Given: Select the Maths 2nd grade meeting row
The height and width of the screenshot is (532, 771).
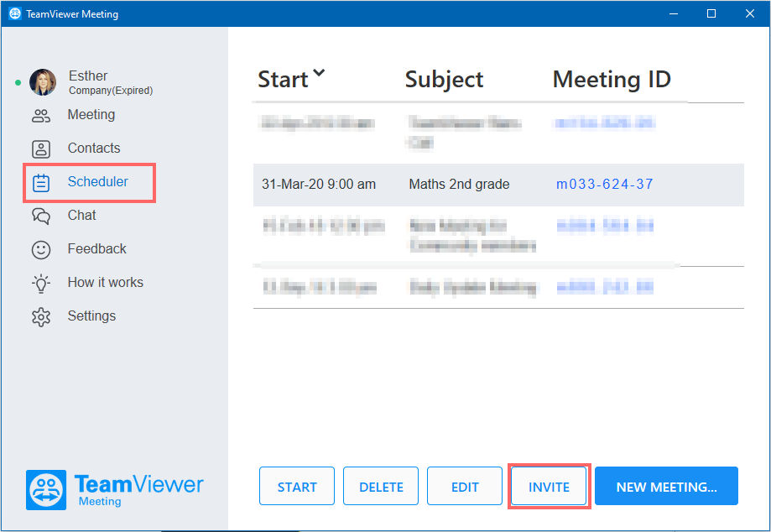Looking at the screenshot, I should (498, 185).
